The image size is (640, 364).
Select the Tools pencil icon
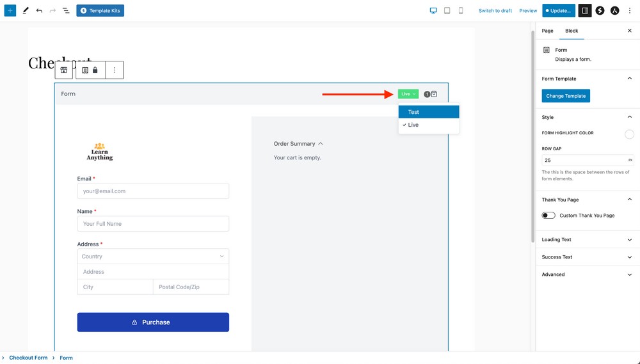26,11
